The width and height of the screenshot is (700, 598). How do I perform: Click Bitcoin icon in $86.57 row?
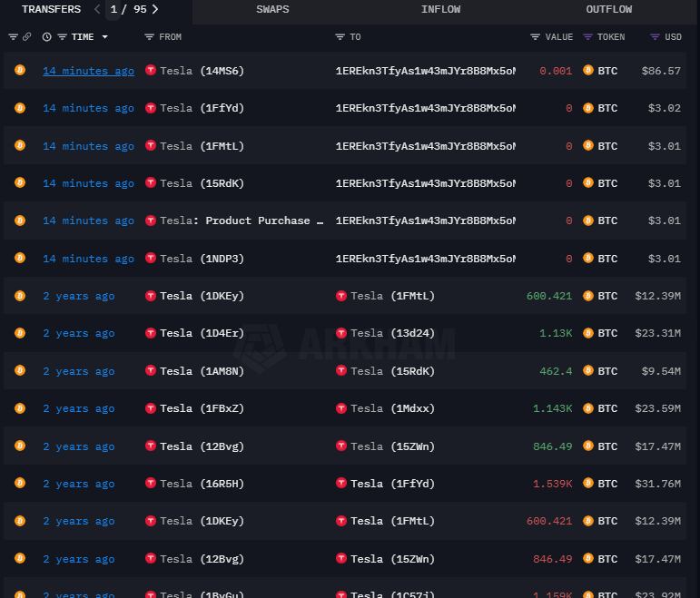588,71
